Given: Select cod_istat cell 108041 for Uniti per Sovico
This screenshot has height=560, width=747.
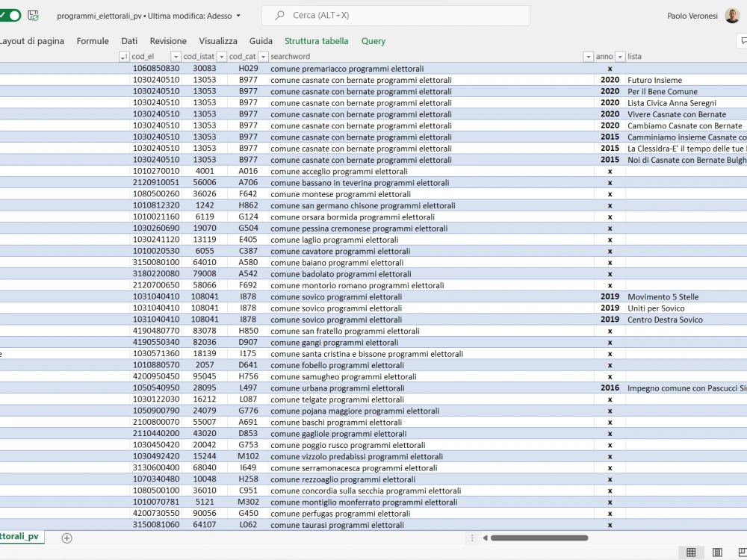Looking at the screenshot, I should (205, 308).
